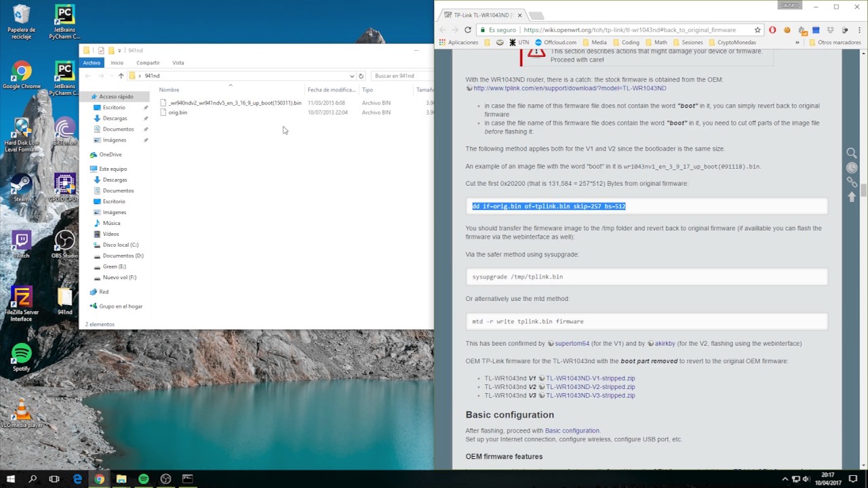868x488 pixels.
Task: Click the wiki sidebar search magnifier icon
Action: pos(852,153)
